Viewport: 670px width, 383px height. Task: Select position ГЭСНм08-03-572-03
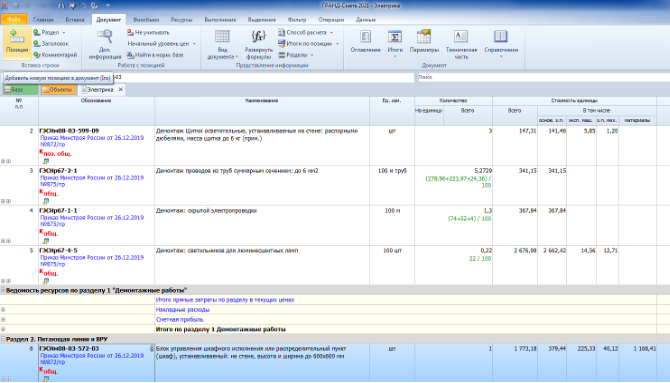(x=69, y=349)
